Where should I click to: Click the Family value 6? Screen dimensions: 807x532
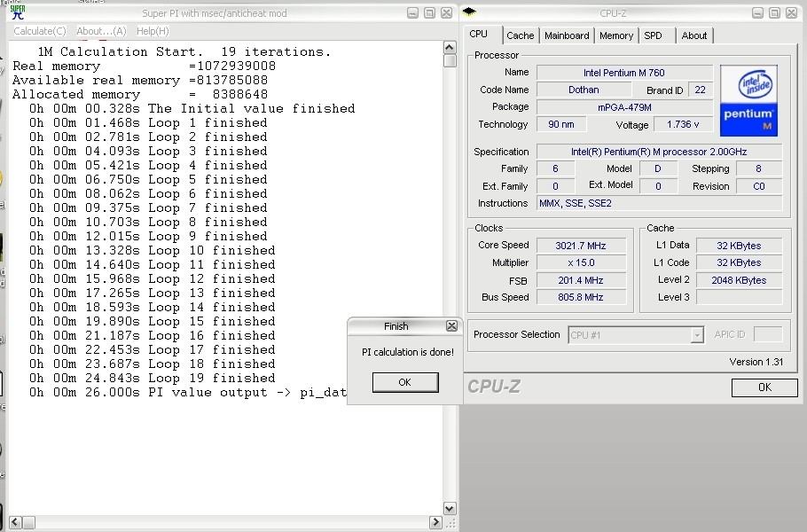point(555,168)
